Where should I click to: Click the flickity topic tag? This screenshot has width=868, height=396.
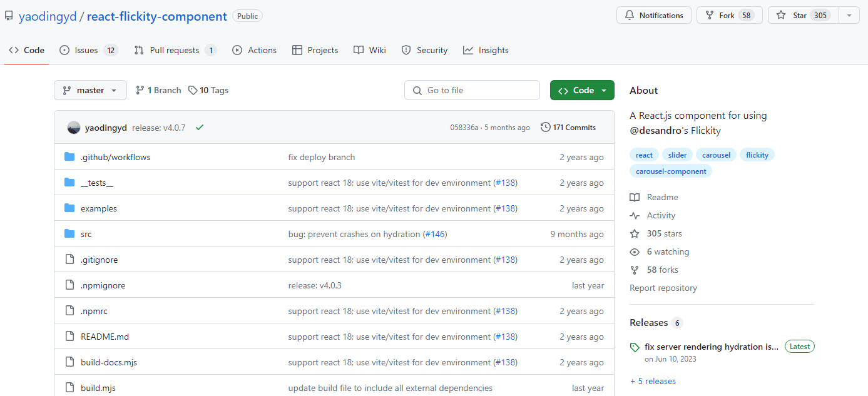757,155
